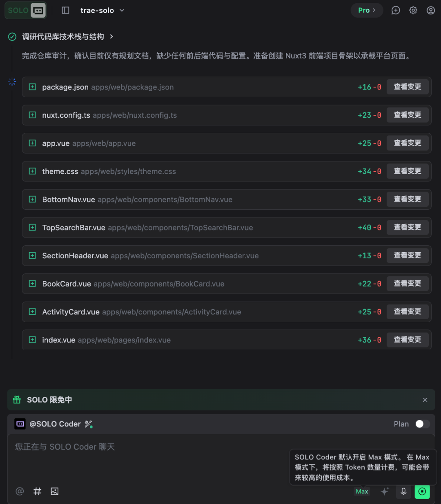Screen dimensions: 441x504
Task: Click the @SOLO Coder agent avatar
Action: (x=20, y=424)
